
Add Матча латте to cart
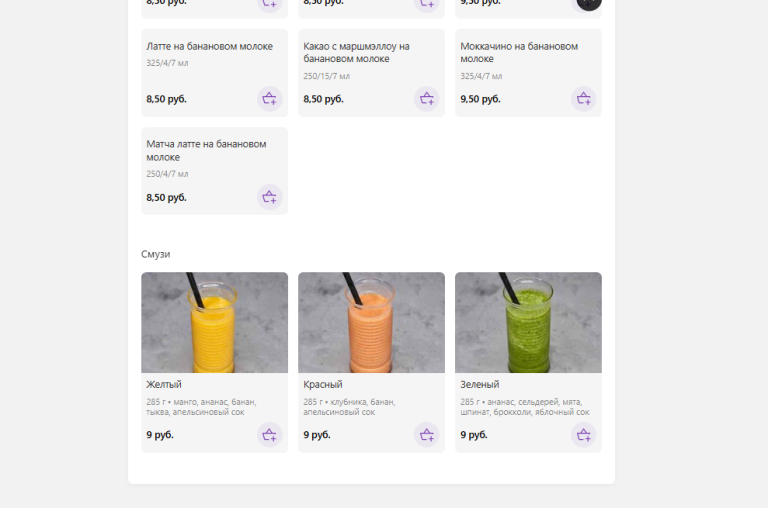(269, 197)
